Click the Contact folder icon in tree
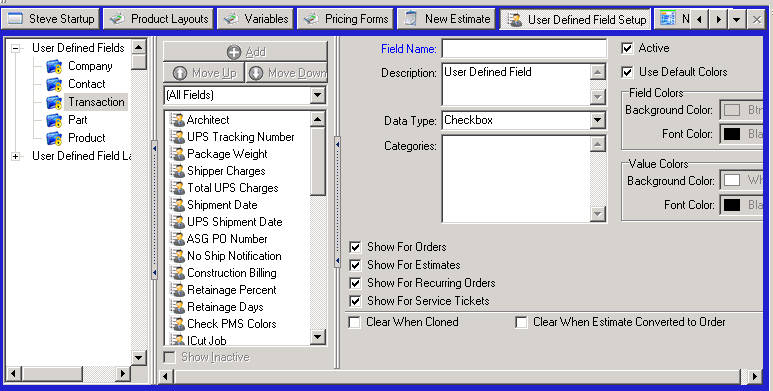773x391 pixels. coord(54,84)
